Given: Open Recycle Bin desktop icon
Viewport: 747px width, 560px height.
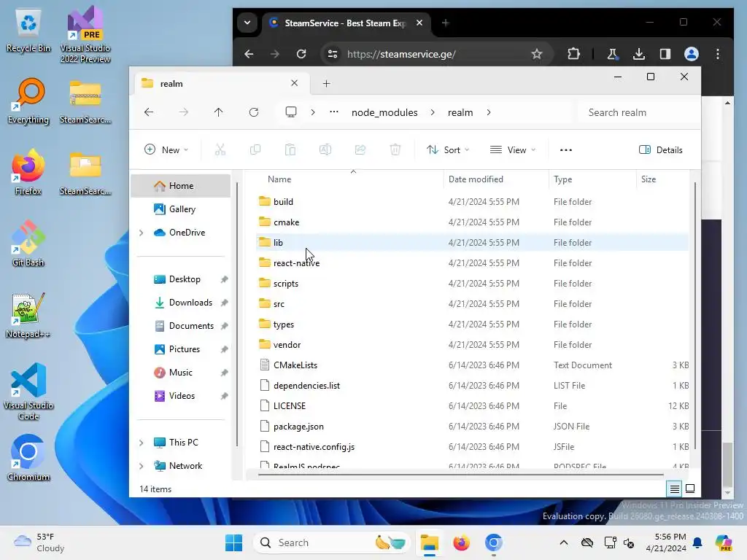Looking at the screenshot, I should coord(28,31).
